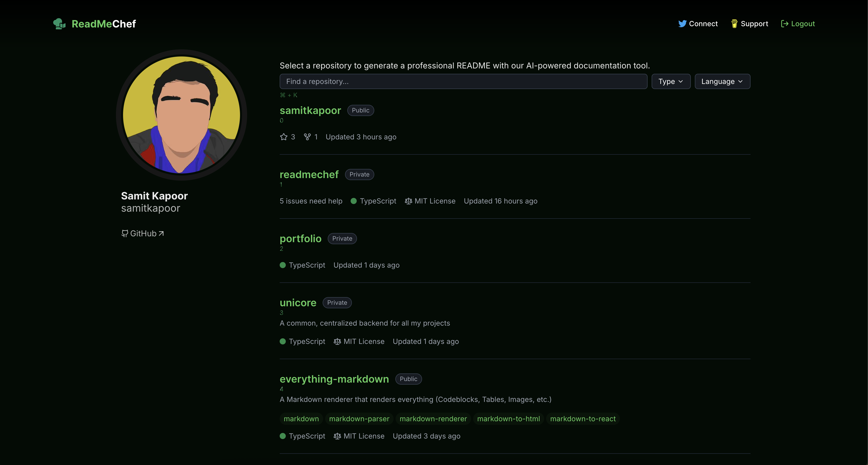Click the ReadMeChef chef hat logo icon
The image size is (868, 465).
click(x=59, y=24)
